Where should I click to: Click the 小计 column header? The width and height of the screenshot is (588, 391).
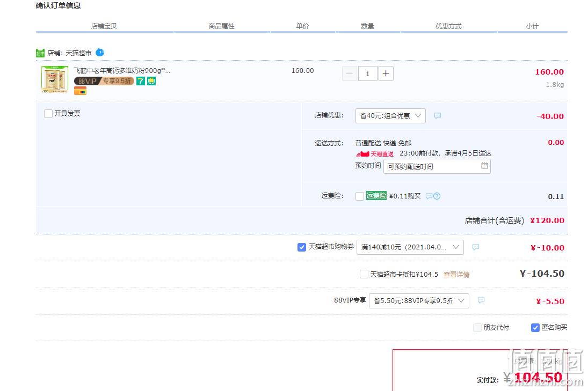coord(532,26)
